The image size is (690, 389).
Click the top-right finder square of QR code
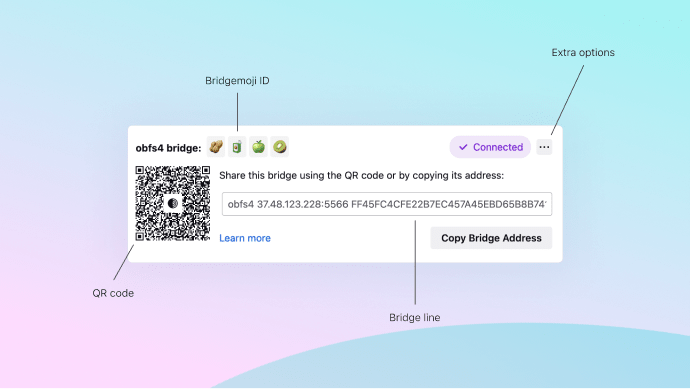(206, 170)
